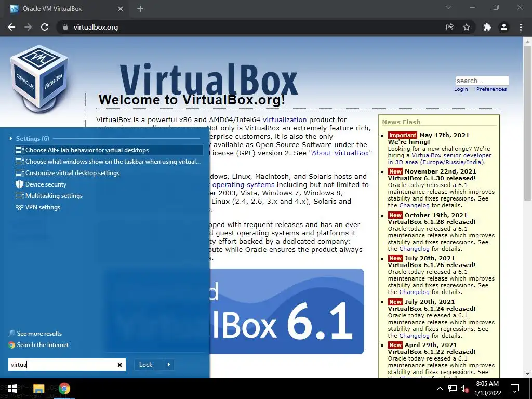Open Chrome's three-dot menu
This screenshot has width=532, height=399.
[x=521, y=27]
